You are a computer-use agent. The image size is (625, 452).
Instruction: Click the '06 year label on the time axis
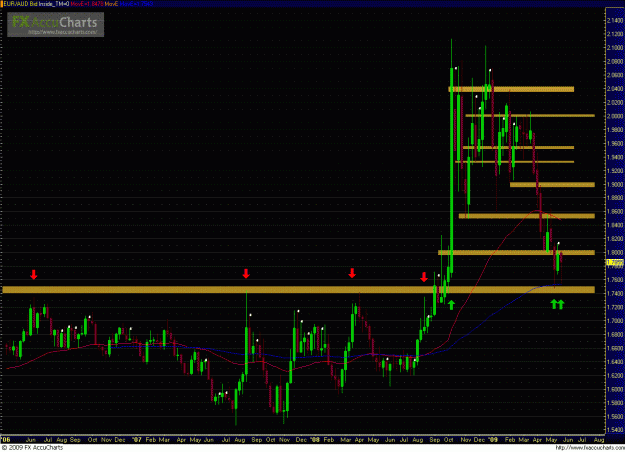pos(5,440)
